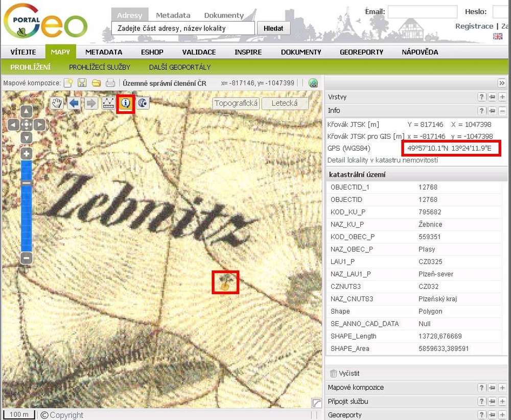Print the current map
Viewport: 511px width, 420px height.
[110, 83]
